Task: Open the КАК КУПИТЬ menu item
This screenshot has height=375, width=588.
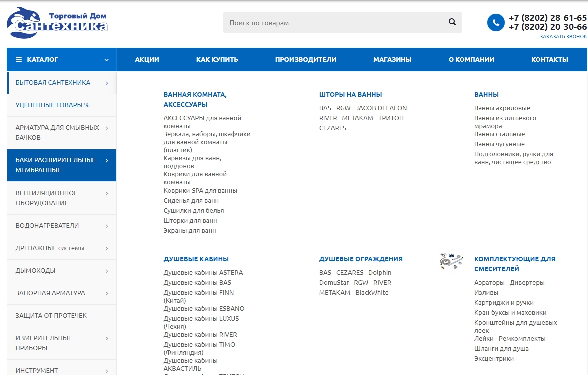Action: [x=217, y=59]
